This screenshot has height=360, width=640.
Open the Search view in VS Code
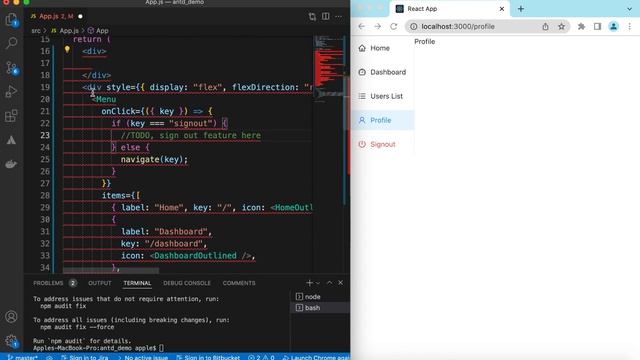11,43
